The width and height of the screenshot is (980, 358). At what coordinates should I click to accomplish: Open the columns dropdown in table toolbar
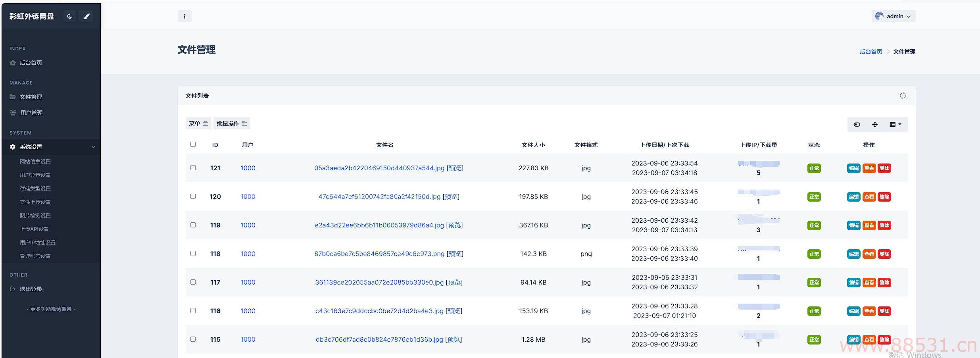tap(895, 125)
